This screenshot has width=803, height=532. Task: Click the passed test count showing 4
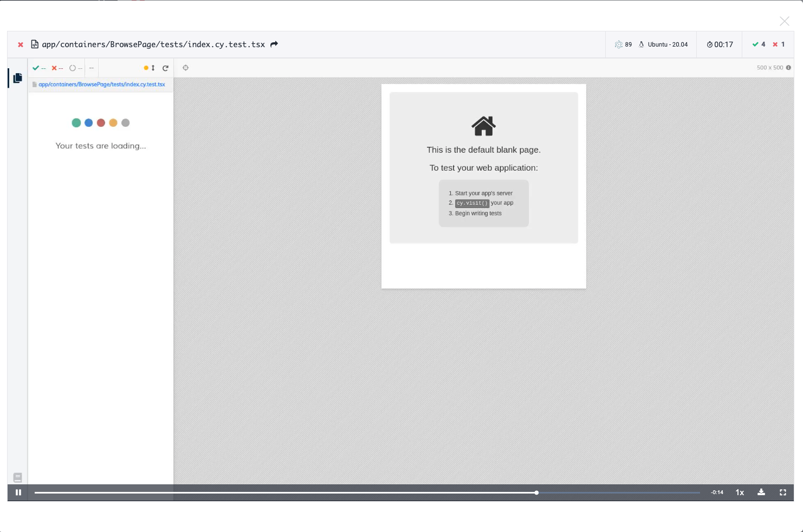[760, 44]
